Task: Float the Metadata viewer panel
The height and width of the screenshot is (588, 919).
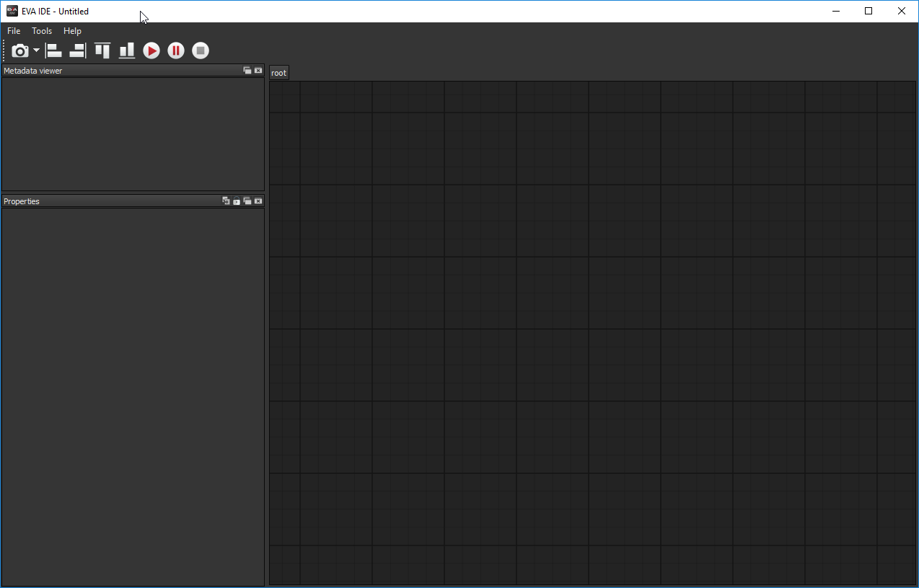Action: (247, 70)
